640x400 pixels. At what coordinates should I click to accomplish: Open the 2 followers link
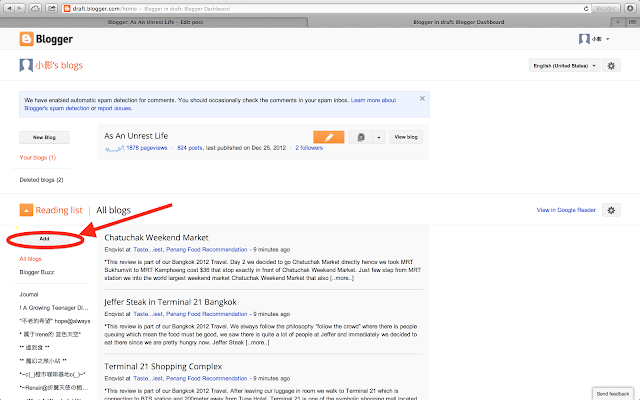pyautogui.click(x=309, y=148)
